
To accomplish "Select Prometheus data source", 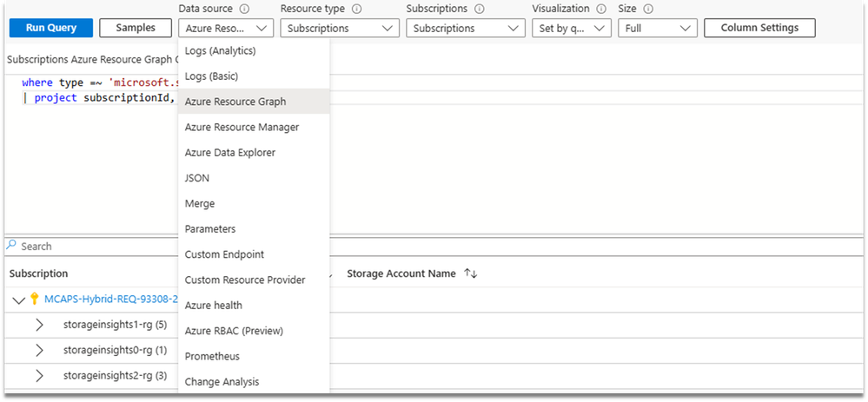I will 254,356.
